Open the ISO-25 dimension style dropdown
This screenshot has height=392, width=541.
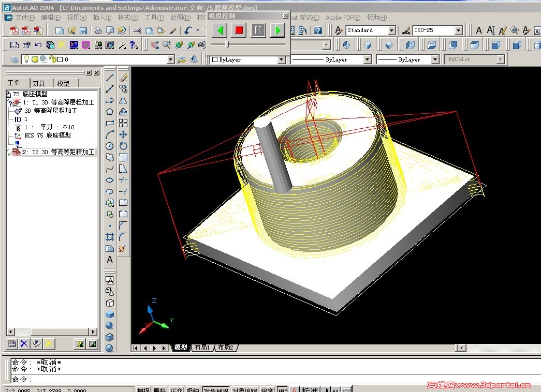coord(458,31)
